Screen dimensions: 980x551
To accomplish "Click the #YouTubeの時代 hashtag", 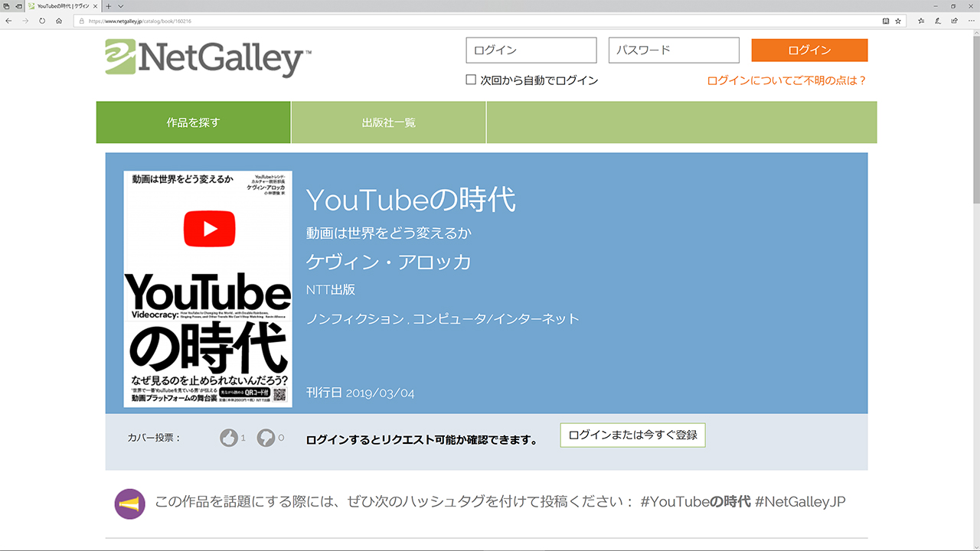I will [695, 502].
